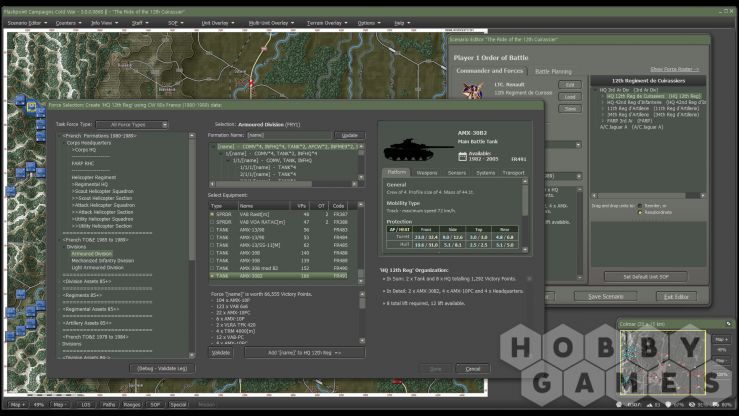The height and width of the screenshot is (416, 739).
Task: Click the Formation Name input field
Action: 289,135
